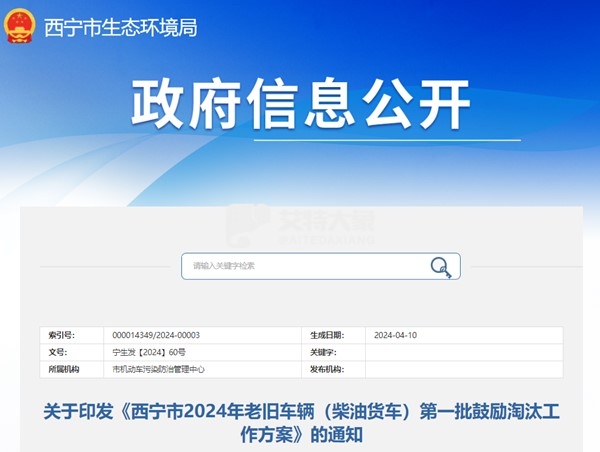The image size is (600, 452).
Task: Click the 关键字 label cell
Action: [x=324, y=352]
